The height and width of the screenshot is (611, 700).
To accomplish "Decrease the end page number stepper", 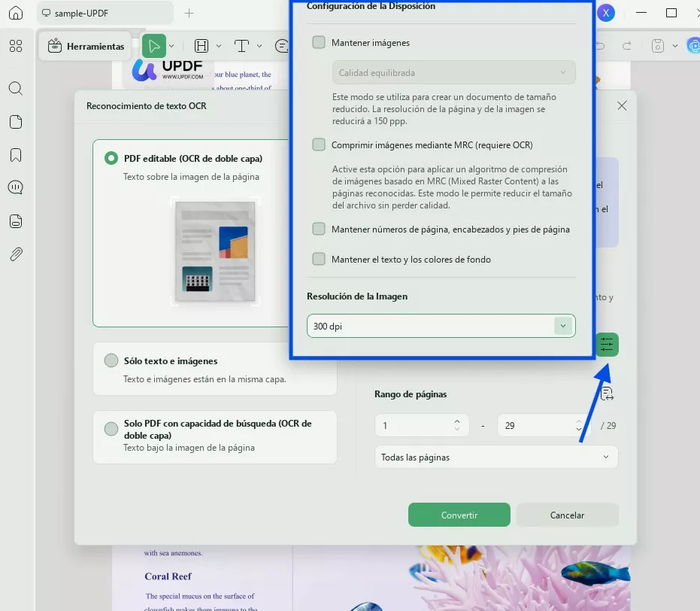I will click(579, 429).
